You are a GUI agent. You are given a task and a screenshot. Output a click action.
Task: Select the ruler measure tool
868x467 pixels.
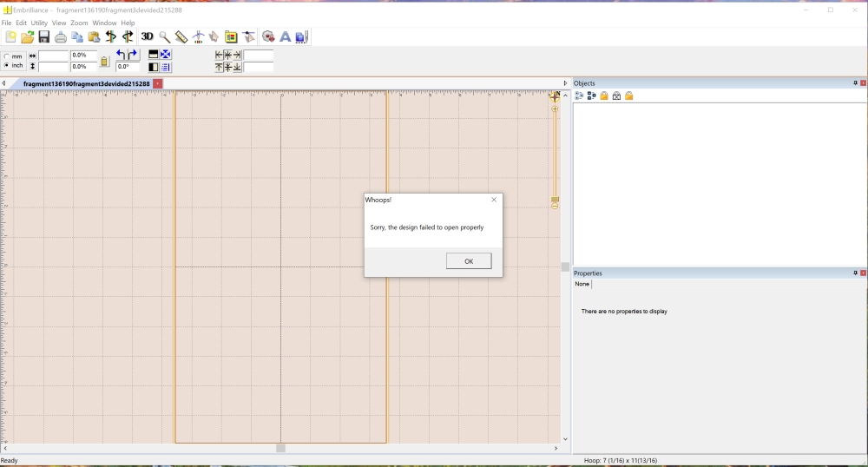tap(181, 36)
